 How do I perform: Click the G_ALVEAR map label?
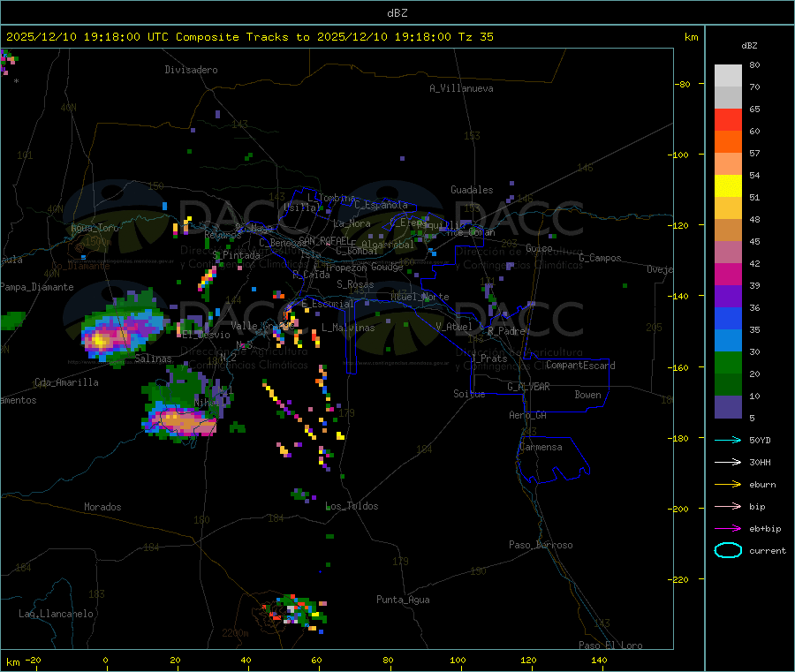(529, 387)
